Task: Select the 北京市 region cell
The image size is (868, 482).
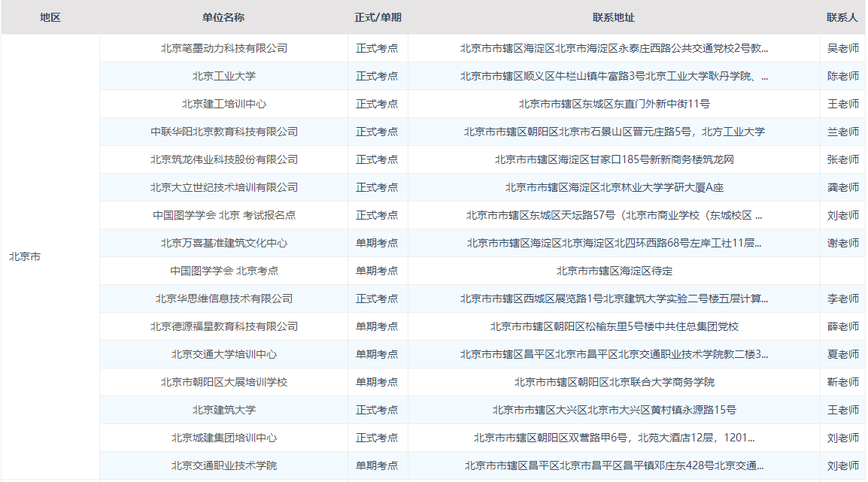Action: coord(25,257)
